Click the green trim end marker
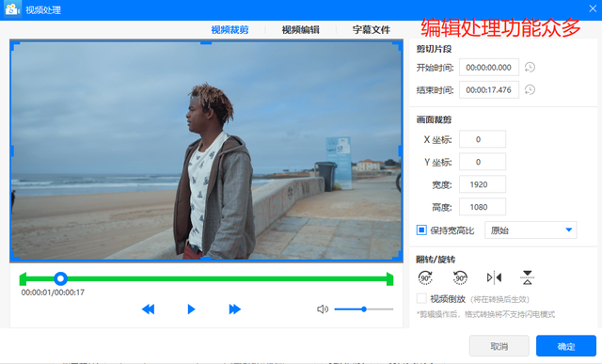Viewport: 602px width, 364px height. click(x=389, y=279)
